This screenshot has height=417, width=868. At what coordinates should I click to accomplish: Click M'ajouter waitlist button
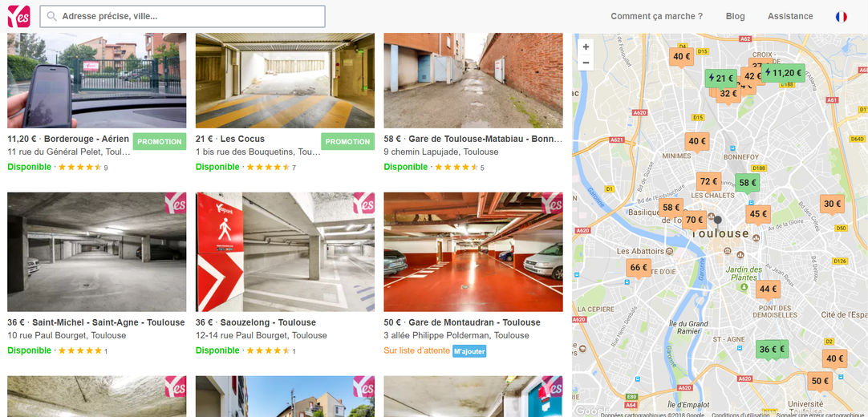469,351
